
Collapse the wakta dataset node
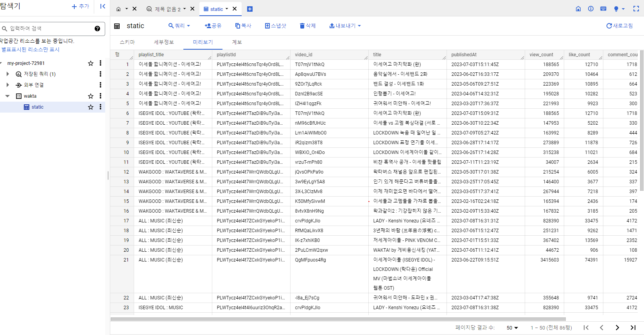click(x=7, y=96)
